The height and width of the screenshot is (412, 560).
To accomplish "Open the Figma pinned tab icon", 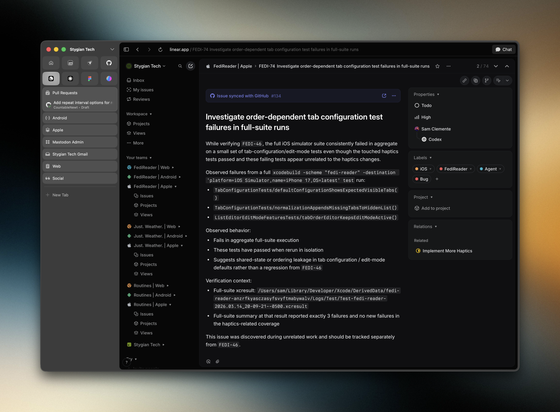I will tap(90, 79).
